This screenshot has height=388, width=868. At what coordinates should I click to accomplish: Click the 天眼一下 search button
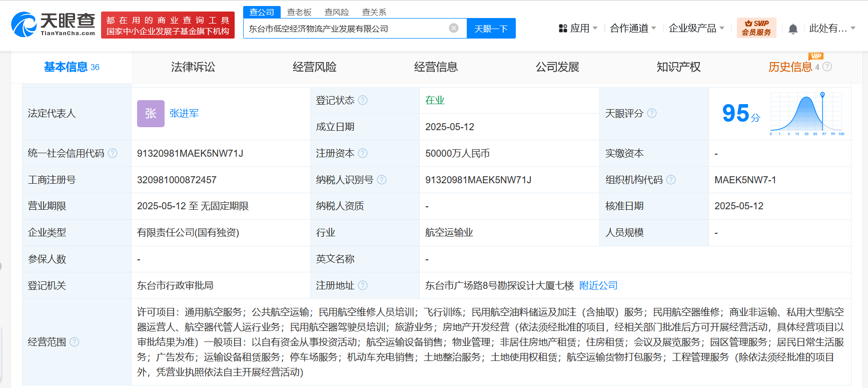pos(491,29)
